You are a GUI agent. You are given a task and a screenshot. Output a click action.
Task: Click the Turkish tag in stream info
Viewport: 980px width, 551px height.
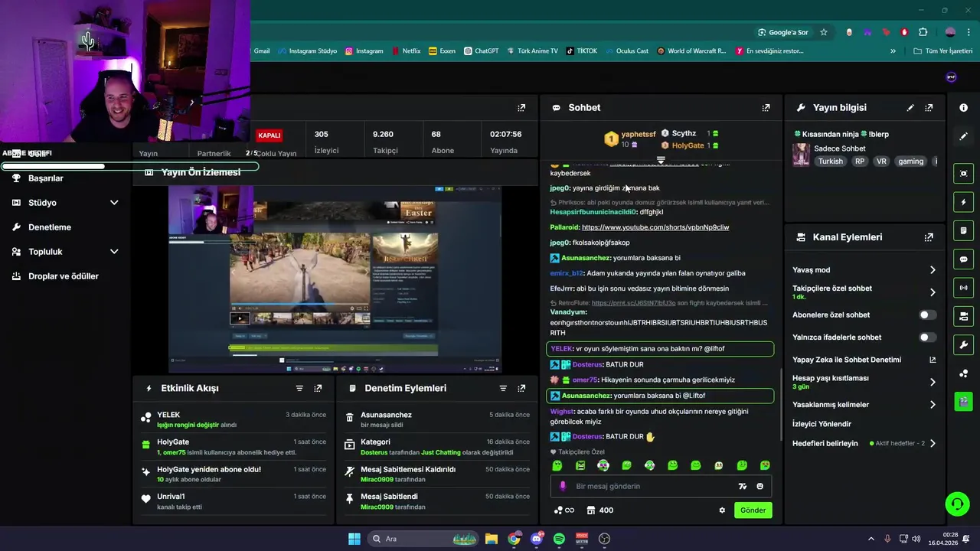tap(830, 161)
